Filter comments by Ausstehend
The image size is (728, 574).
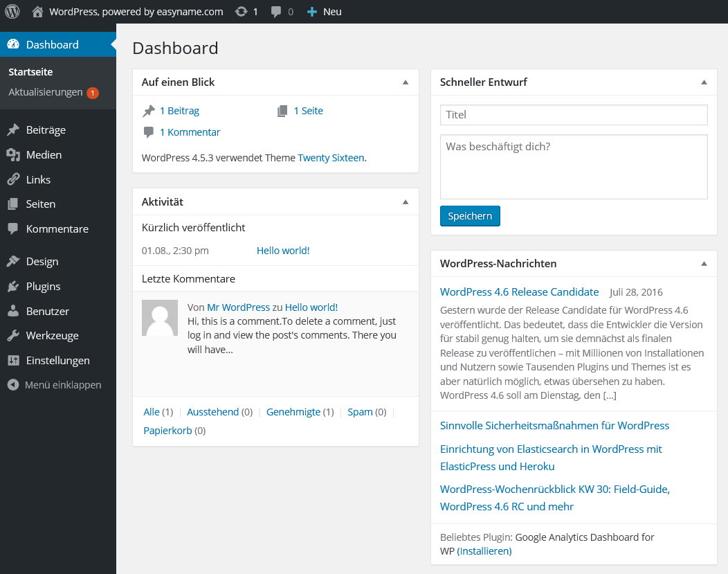[x=212, y=412]
